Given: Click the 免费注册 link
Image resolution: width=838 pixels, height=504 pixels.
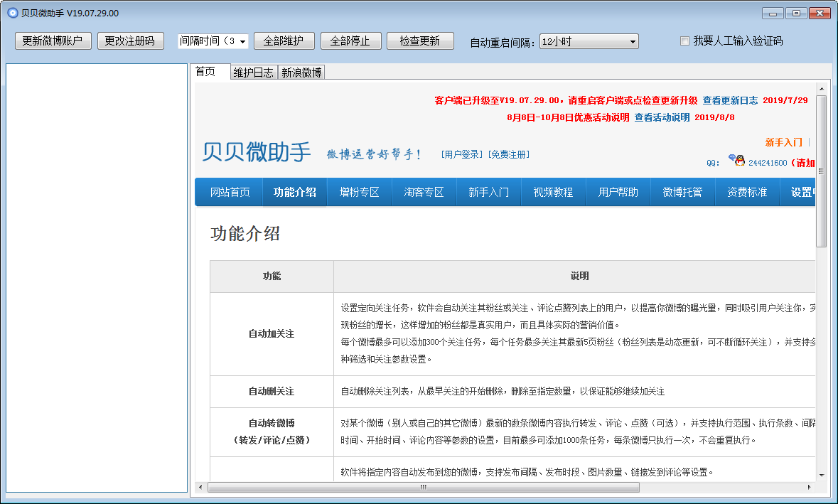Looking at the screenshot, I should coord(508,154).
